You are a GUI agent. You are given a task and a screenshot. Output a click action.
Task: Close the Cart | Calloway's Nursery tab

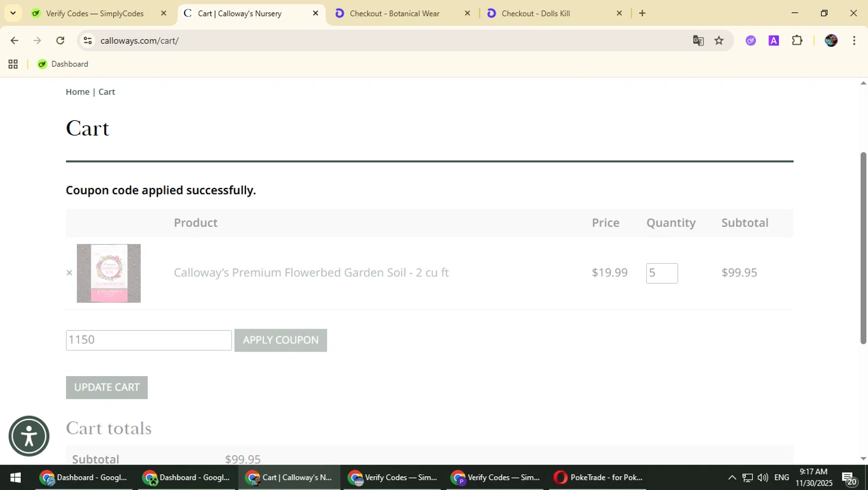[315, 13]
